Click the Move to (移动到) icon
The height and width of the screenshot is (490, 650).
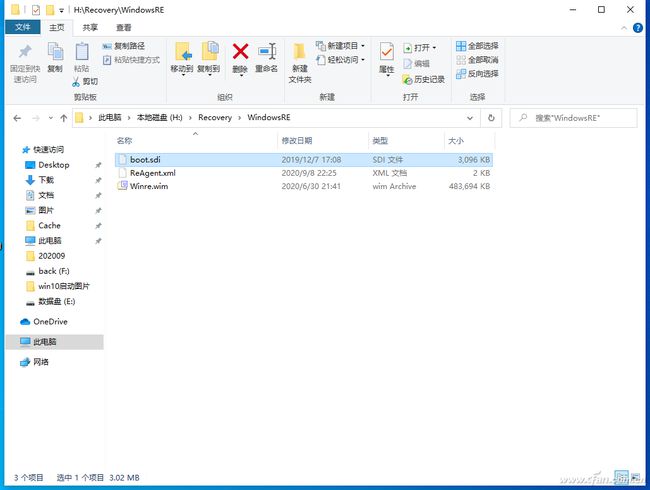pyautogui.click(x=181, y=56)
